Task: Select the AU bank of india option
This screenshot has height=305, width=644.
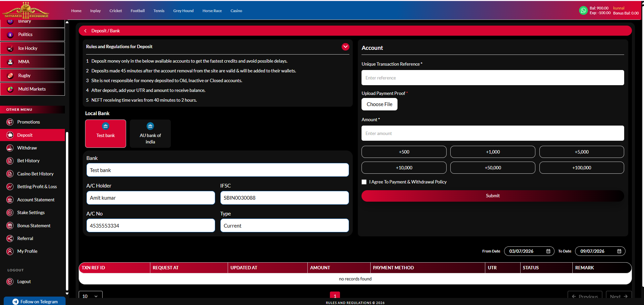Action: pyautogui.click(x=150, y=134)
